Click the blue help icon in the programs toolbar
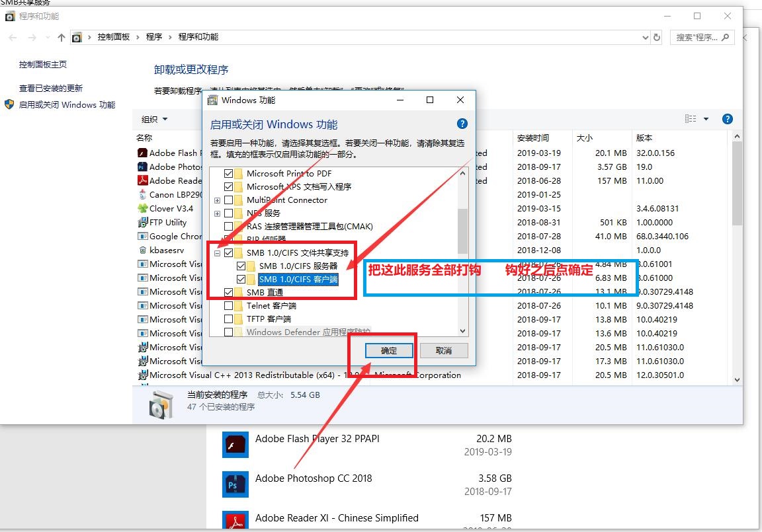Viewport: 762px width, 532px height. [x=727, y=119]
